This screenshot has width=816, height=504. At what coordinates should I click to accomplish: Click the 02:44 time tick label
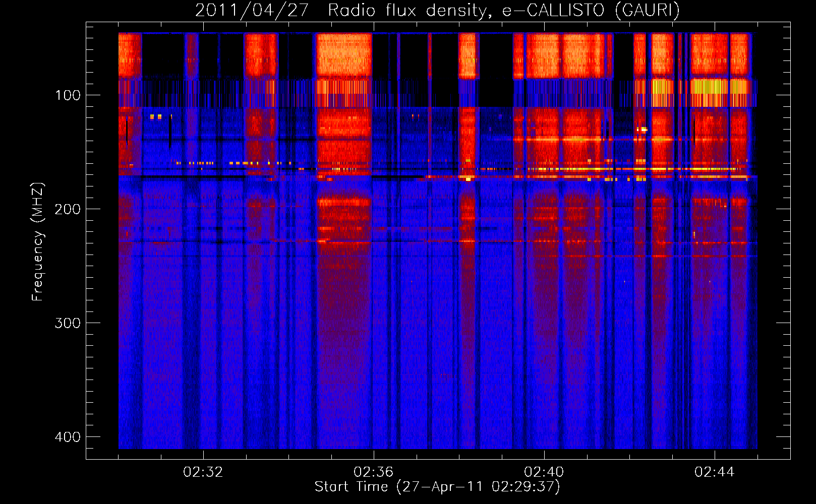715,472
